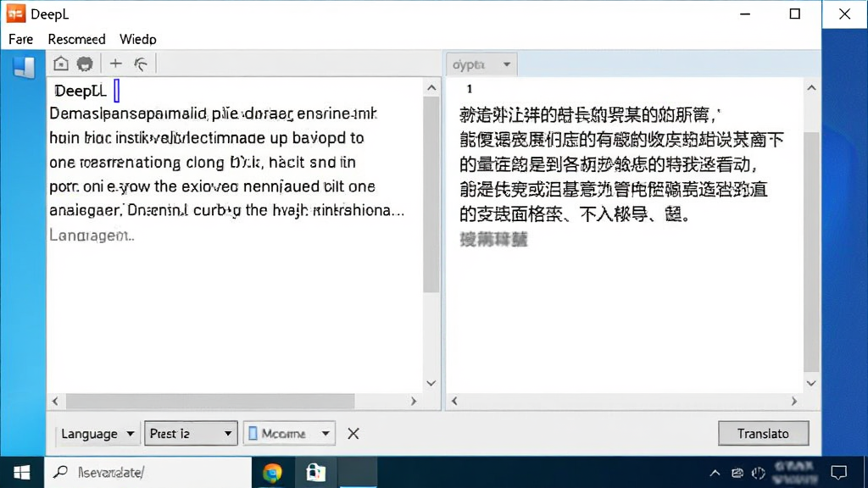Click the network icon in the system tray
Screen dimensions: 868x488
pos(737,473)
